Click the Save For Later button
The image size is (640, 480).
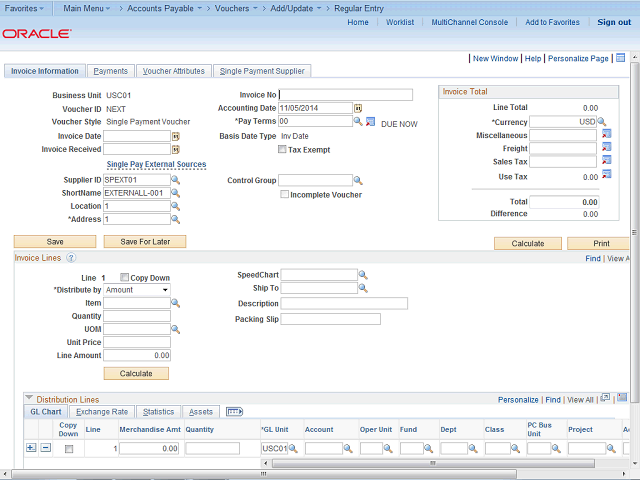coord(146,241)
